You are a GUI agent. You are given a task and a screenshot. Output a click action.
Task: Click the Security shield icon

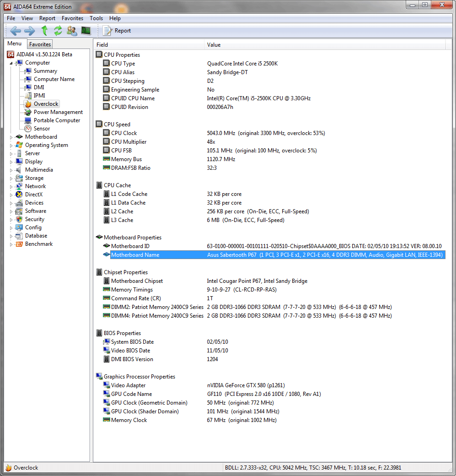click(x=19, y=219)
